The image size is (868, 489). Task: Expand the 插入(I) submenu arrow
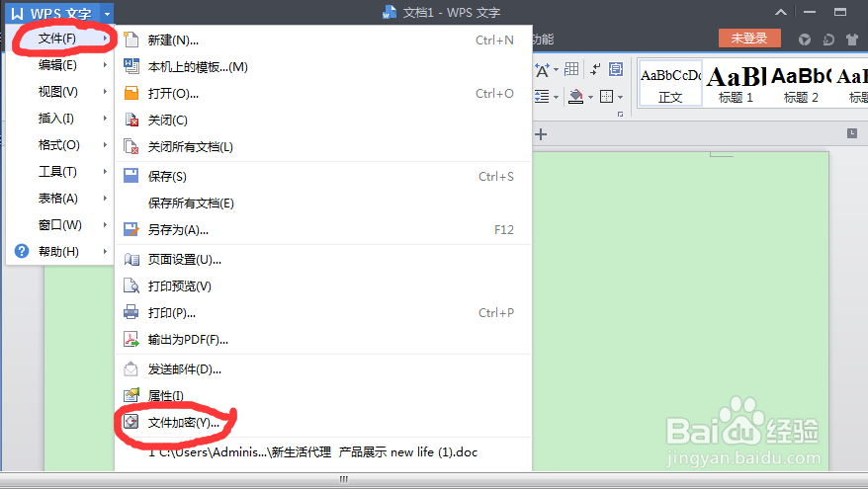105,118
